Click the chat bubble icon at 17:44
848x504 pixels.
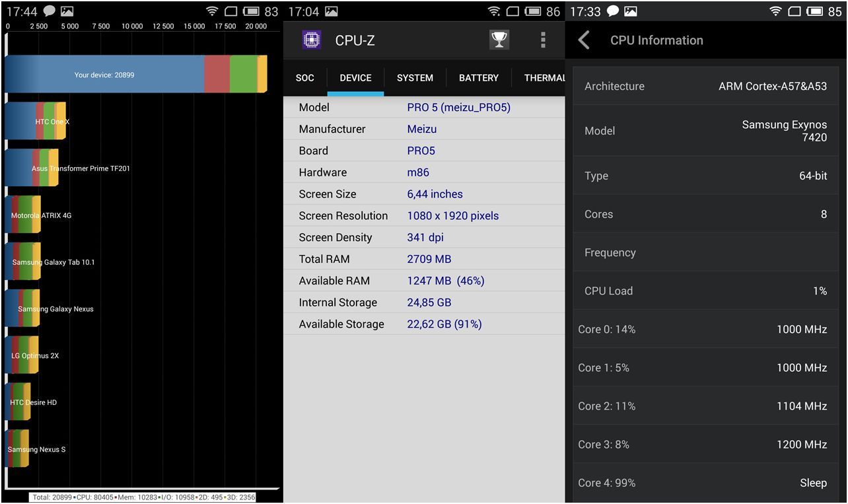[50, 11]
